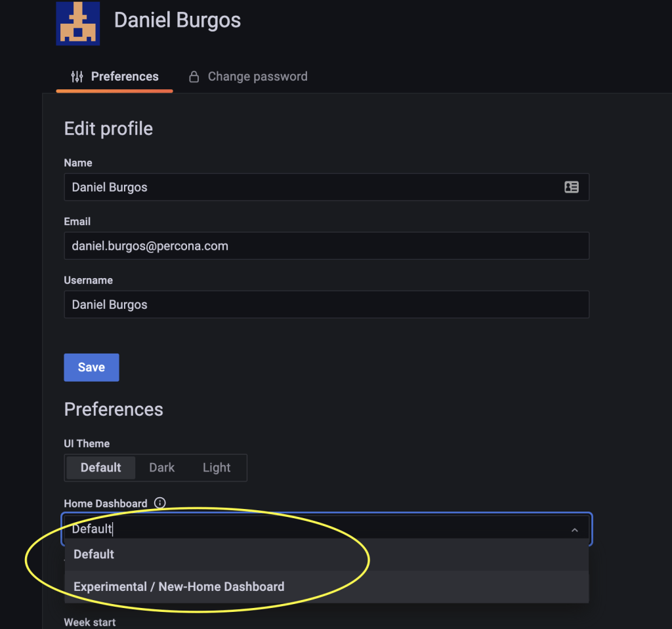
Task: Click the Home Dashboard search combo box
Action: (x=315, y=529)
